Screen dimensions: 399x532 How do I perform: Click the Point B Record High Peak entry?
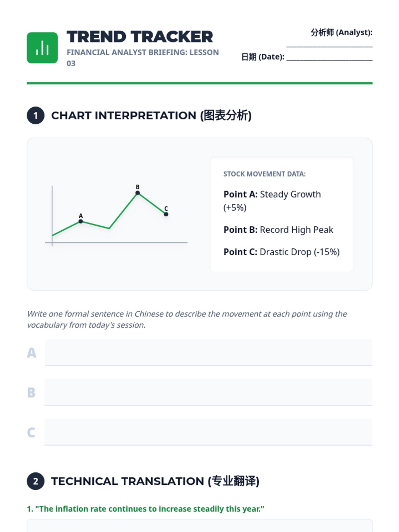[x=278, y=230]
